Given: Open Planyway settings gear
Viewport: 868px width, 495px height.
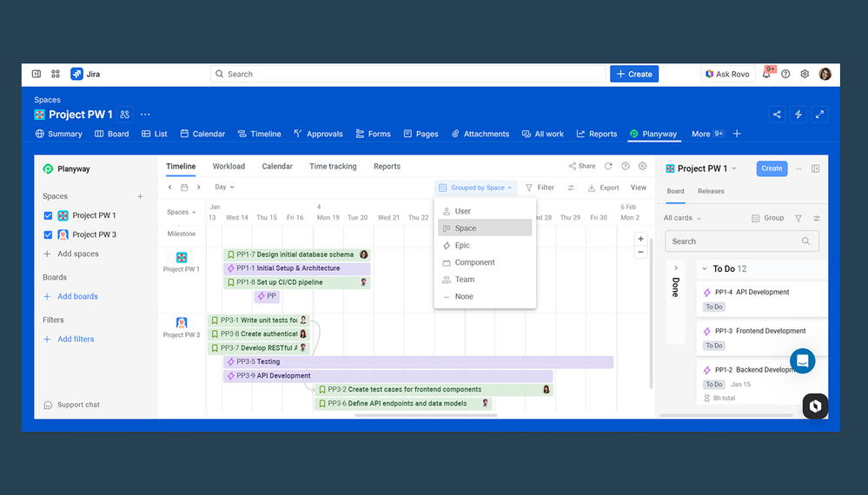Looking at the screenshot, I should pyautogui.click(x=642, y=166).
